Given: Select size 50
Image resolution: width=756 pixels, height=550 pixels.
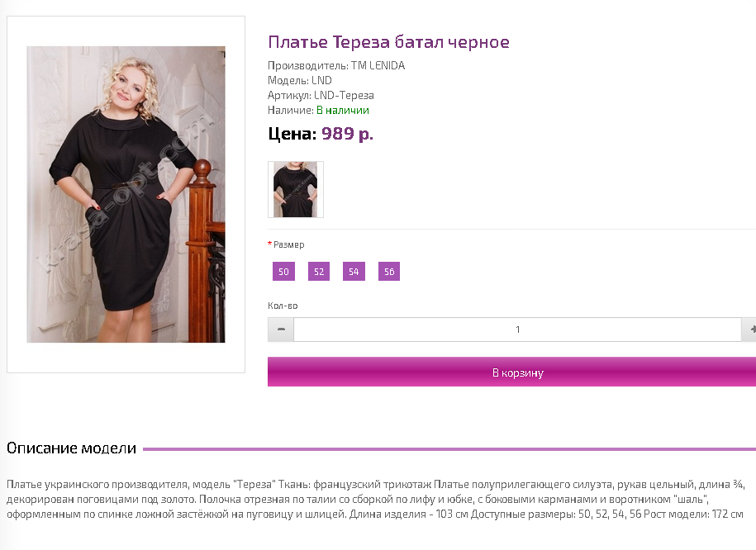Looking at the screenshot, I should coord(283,272).
